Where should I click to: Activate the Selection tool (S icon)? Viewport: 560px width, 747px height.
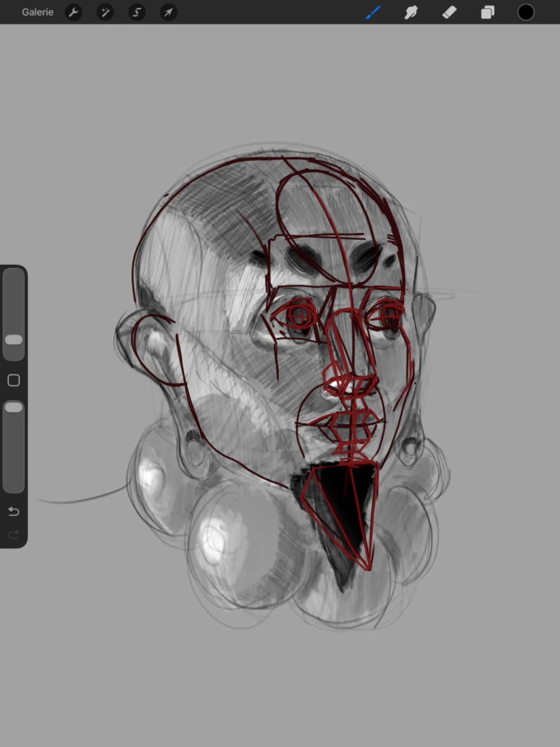point(137,12)
